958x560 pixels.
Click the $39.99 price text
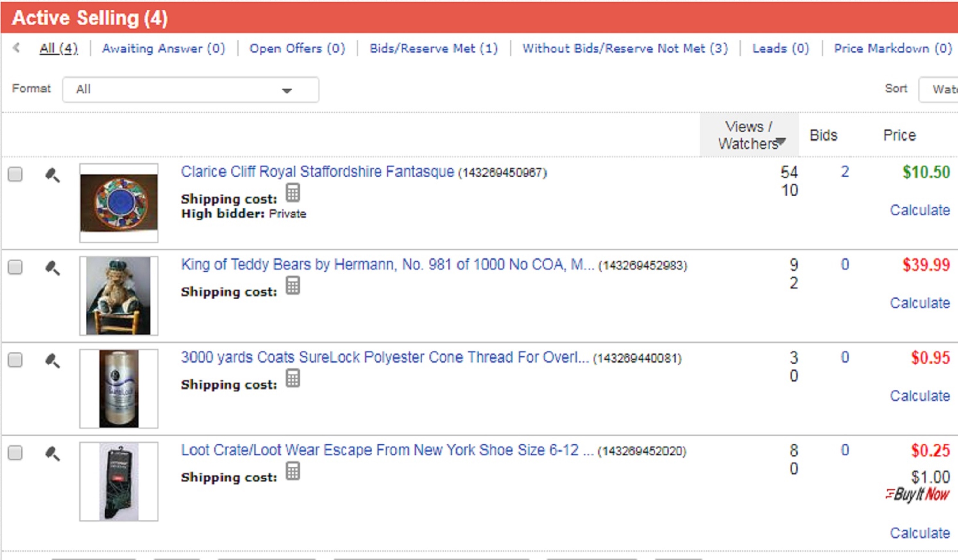pyautogui.click(x=926, y=265)
